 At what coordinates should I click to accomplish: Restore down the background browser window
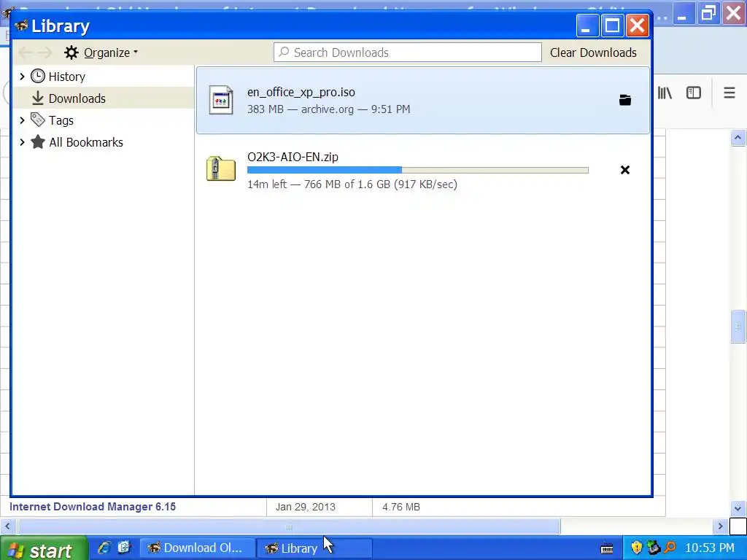click(708, 12)
